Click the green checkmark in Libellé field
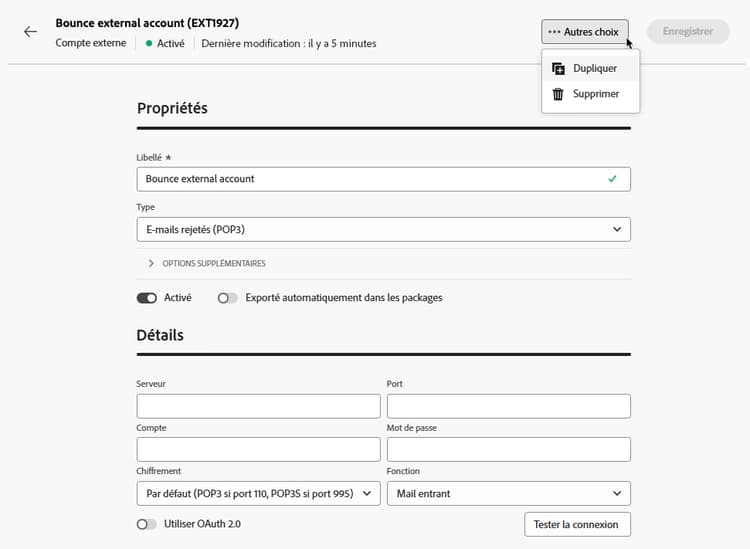This screenshot has width=750, height=549. pos(612,179)
